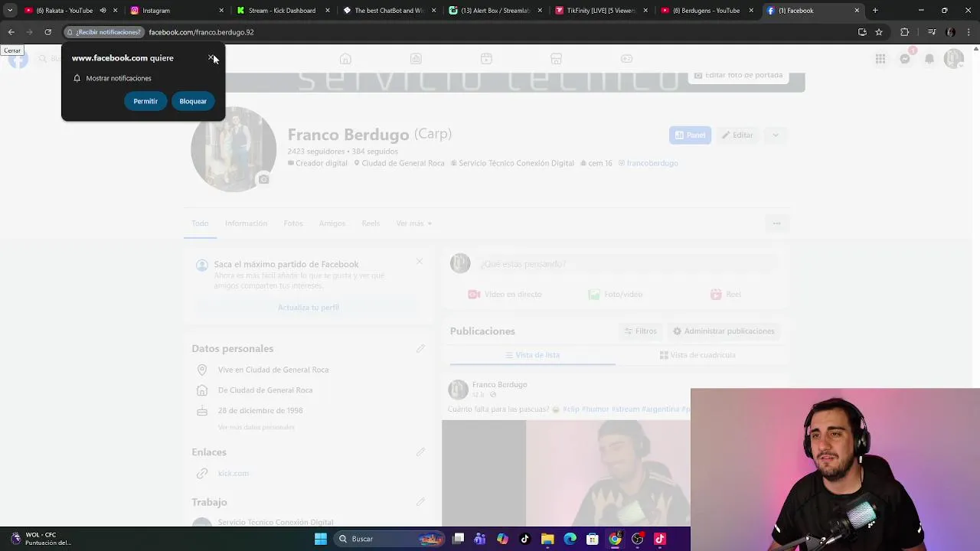Viewport: 980px width, 551px height.
Task: Open Messenger icon
Action: (905, 59)
